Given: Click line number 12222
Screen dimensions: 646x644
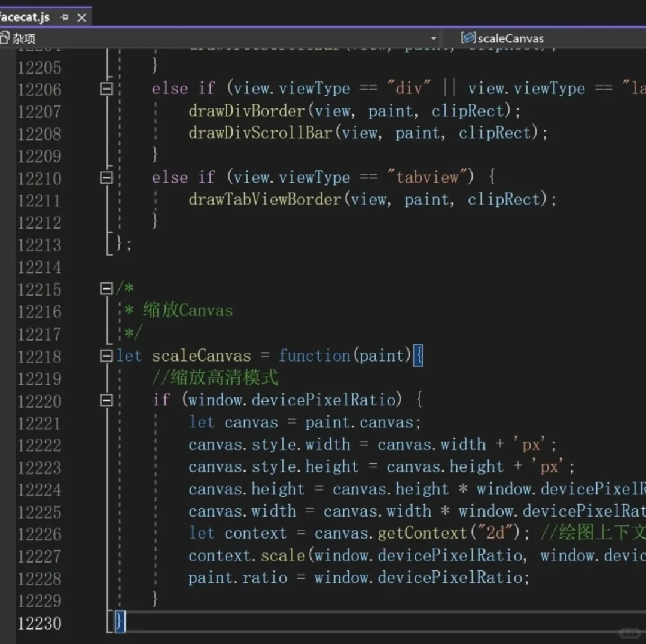Looking at the screenshot, I should click(x=39, y=445).
